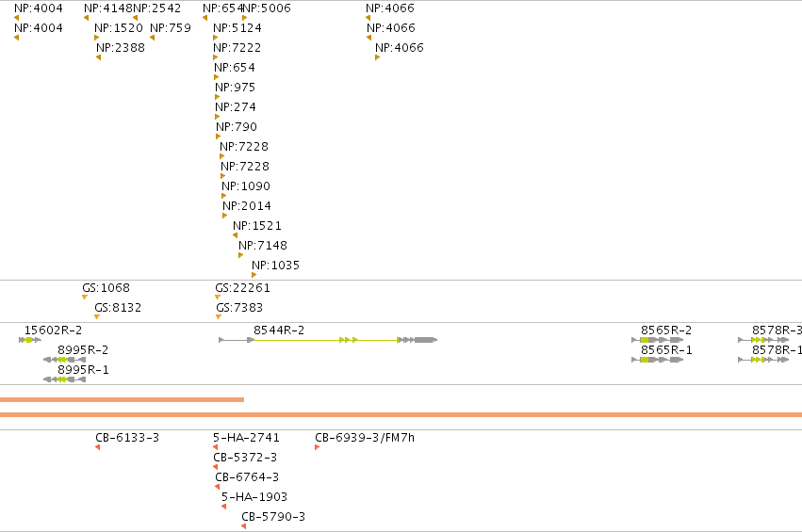Image resolution: width=802 pixels, height=532 pixels.
Task: Select the GS:22261 insertion marker
Action: 218,298
